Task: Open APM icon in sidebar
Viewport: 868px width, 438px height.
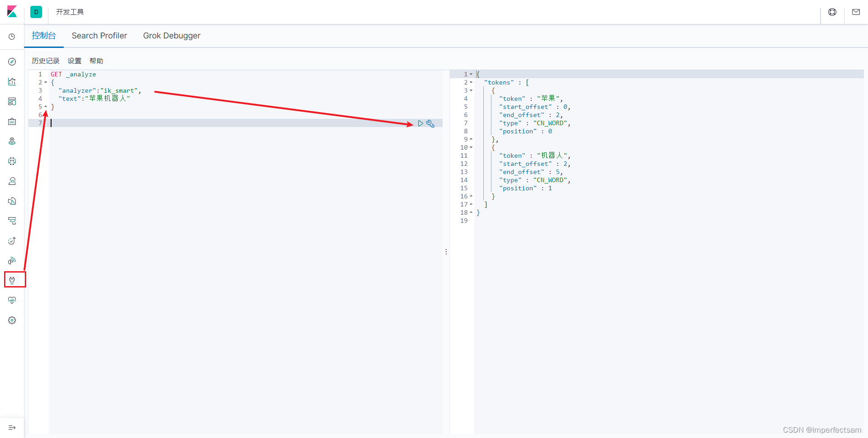Action: coord(12,221)
